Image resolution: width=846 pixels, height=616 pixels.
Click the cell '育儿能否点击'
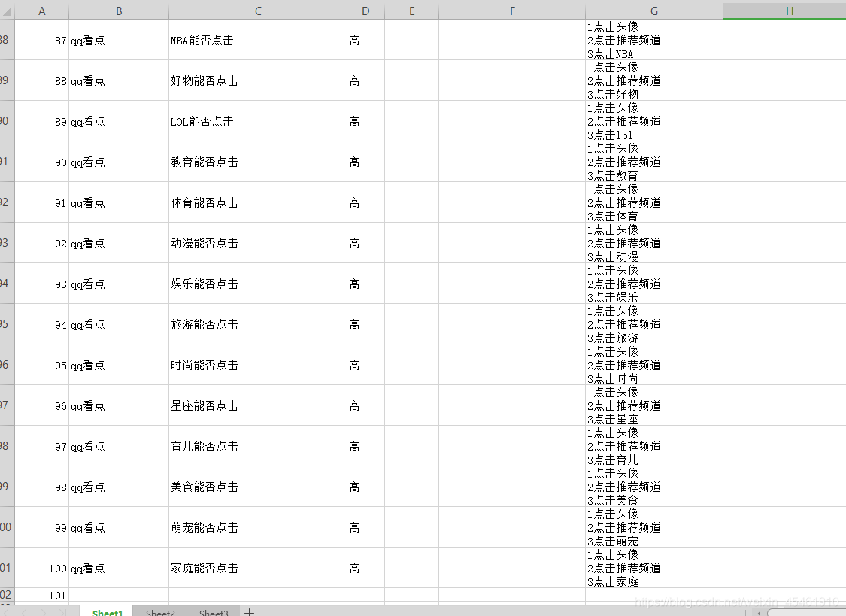258,446
